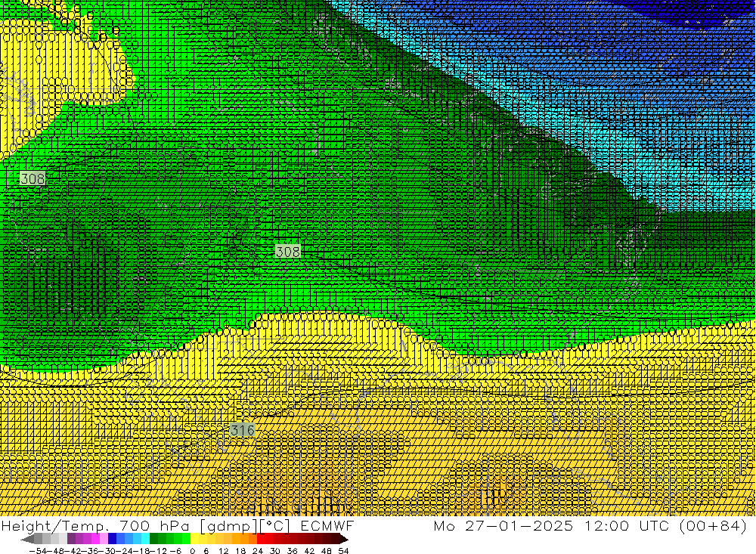The height and width of the screenshot is (554, 756).
Task: Click the -54 legend value
Action: (38, 551)
